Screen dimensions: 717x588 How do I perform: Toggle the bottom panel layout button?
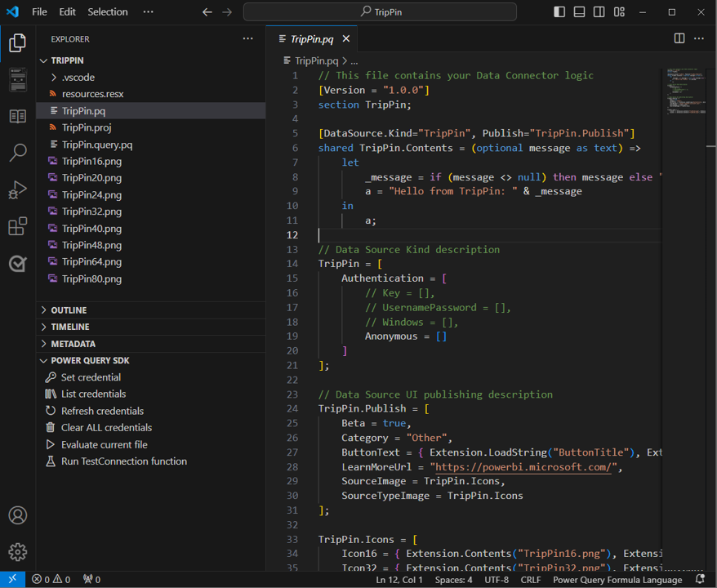point(579,12)
